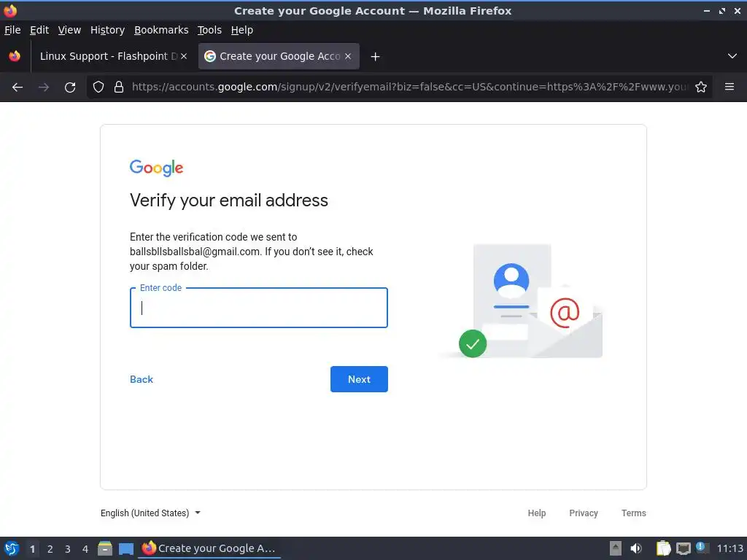Image resolution: width=747 pixels, height=560 pixels.
Task: Open the Help footer link
Action: click(536, 513)
